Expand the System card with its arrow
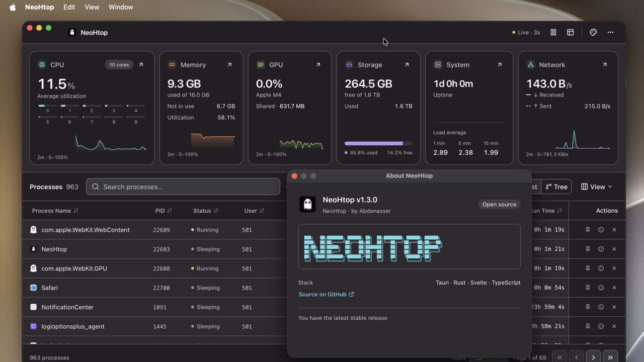The height and width of the screenshot is (362, 644). (500, 64)
